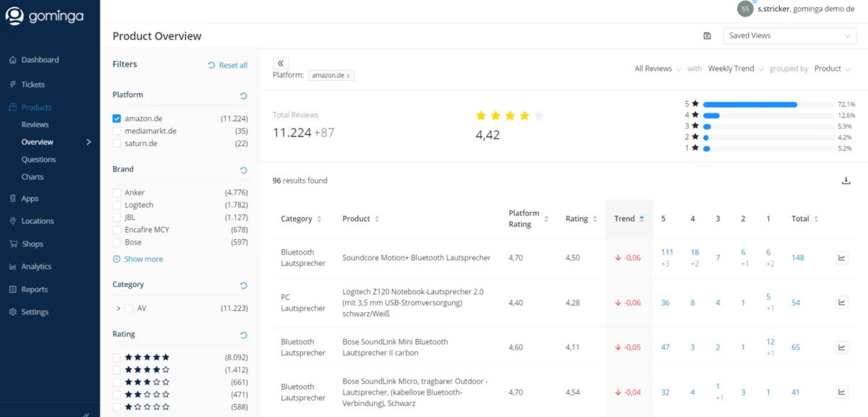Download the results using the export icon
This screenshot has width=868, height=417.
pyautogui.click(x=846, y=181)
